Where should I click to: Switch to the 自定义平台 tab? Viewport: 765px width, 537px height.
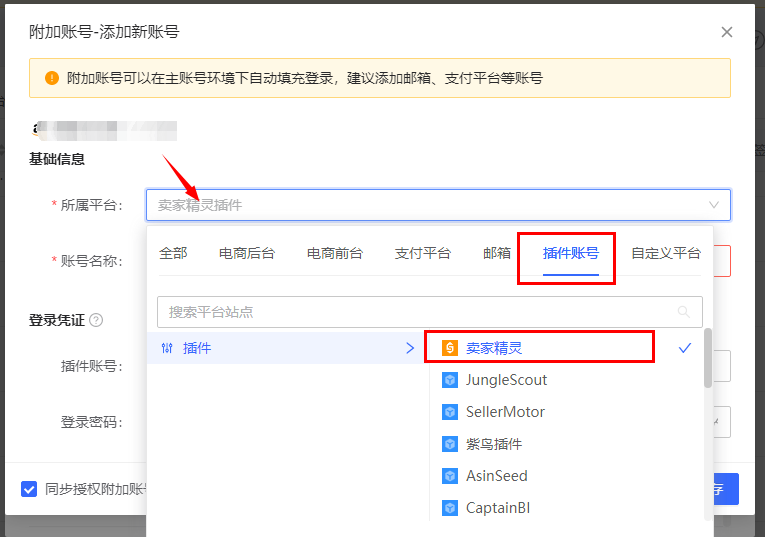666,253
